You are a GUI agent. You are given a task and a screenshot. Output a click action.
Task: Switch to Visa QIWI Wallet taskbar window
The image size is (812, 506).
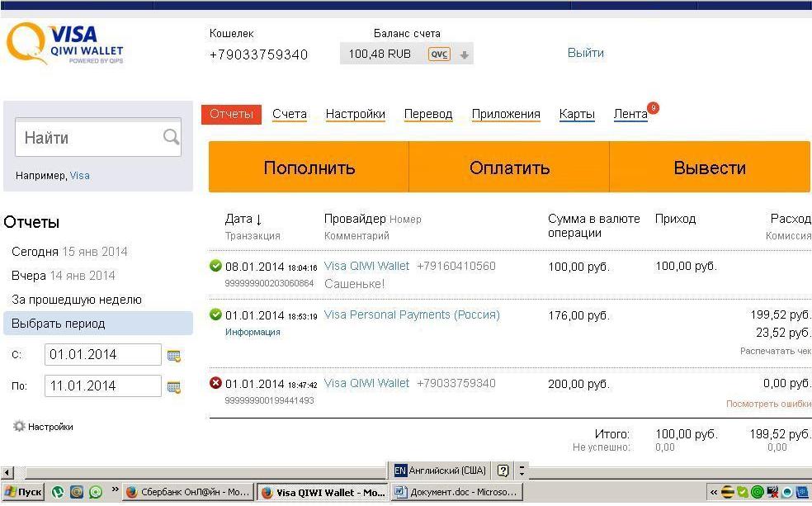[323, 492]
